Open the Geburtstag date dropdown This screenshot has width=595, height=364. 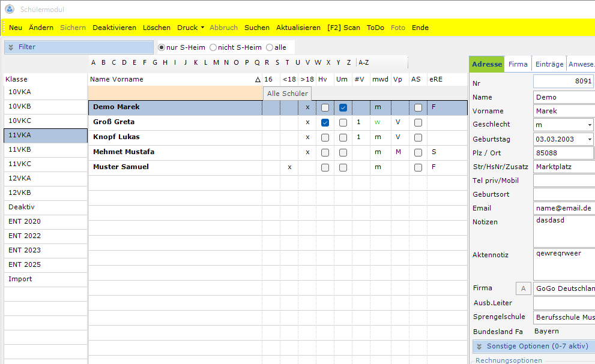coord(590,139)
